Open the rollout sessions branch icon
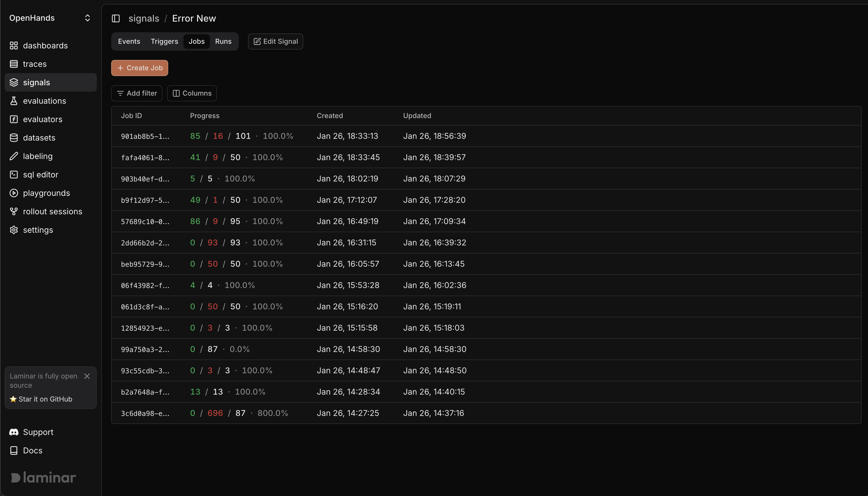This screenshot has width=868, height=496. coord(14,211)
